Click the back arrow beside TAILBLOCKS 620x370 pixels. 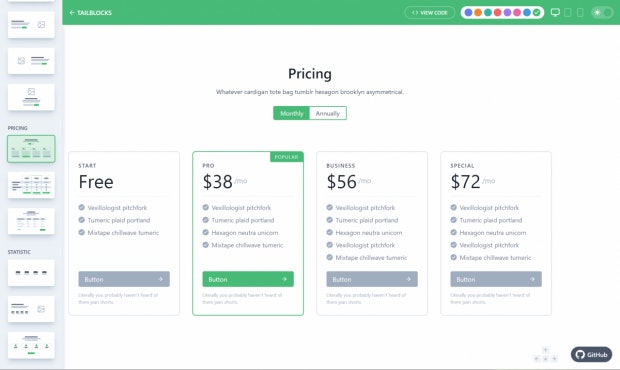72,13
